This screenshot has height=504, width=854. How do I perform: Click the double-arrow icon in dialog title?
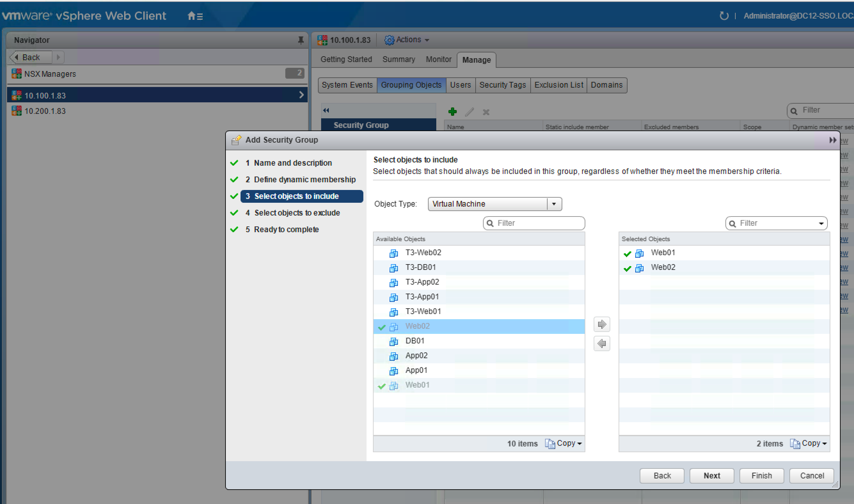pos(833,140)
